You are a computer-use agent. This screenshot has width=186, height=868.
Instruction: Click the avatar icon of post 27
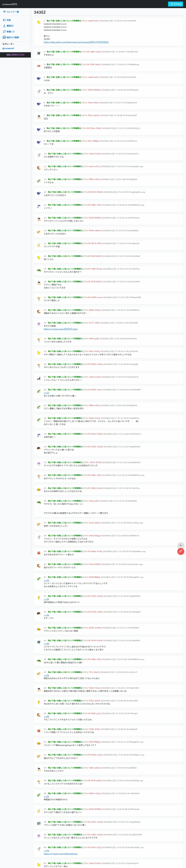[x=39, y=378]
